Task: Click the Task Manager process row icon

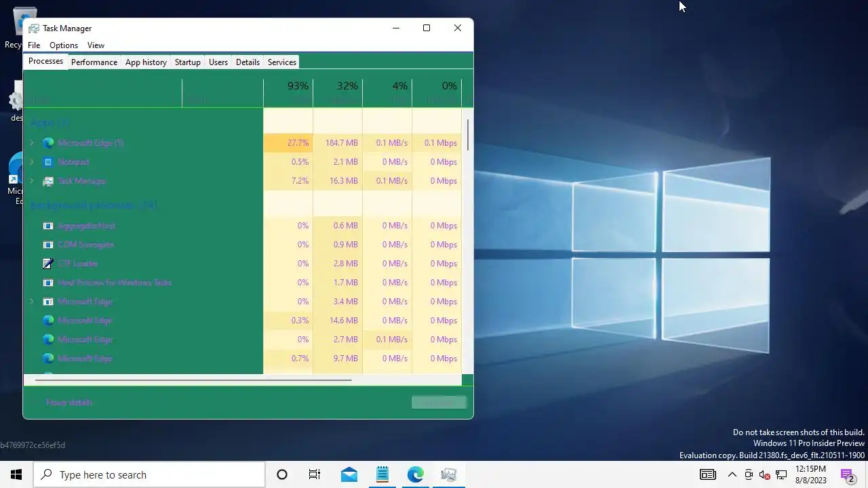Action: (48, 181)
